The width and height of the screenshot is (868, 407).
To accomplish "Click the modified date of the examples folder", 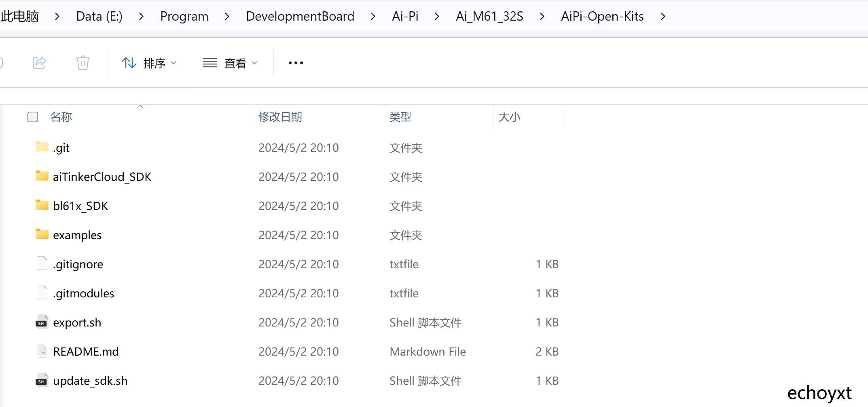I will point(299,235).
